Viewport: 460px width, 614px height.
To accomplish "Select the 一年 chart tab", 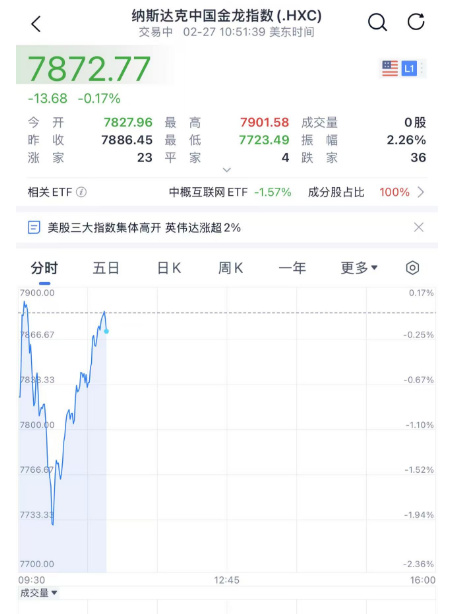I will coord(292,268).
